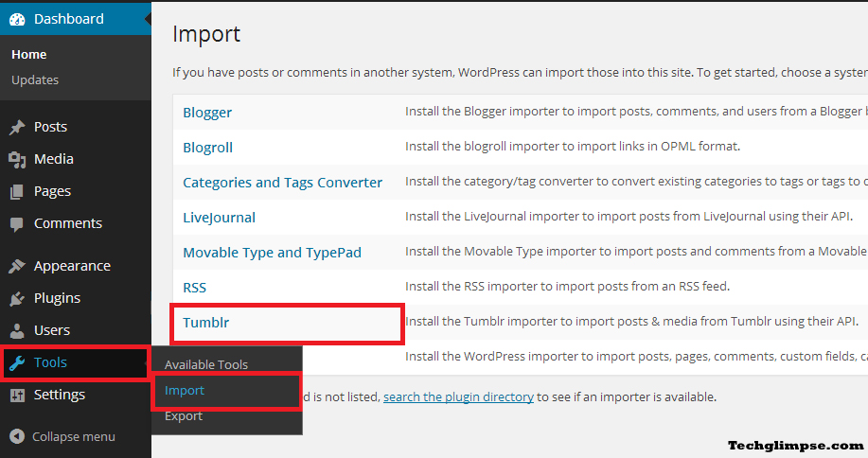
Task: Click the Tumblr importer description text
Action: click(631, 321)
